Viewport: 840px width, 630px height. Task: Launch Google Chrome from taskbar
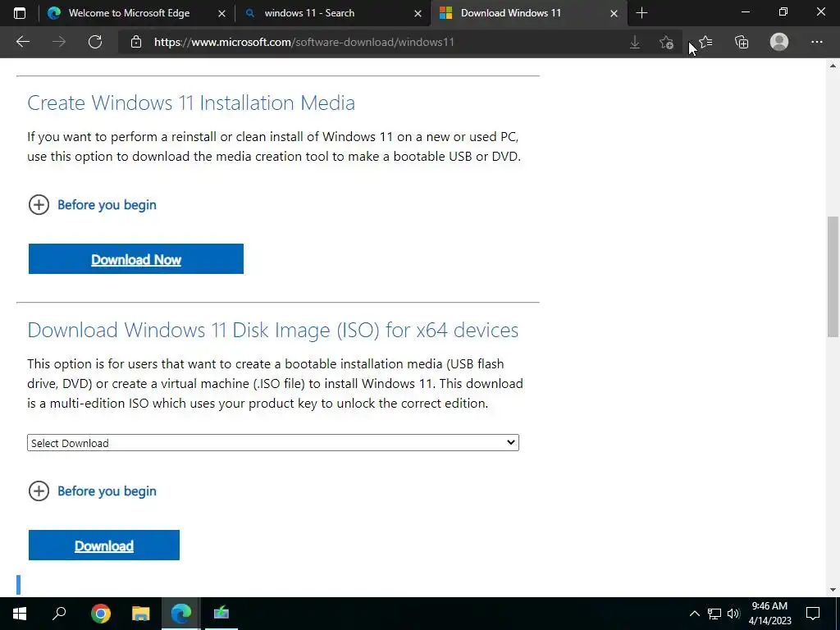click(x=101, y=614)
